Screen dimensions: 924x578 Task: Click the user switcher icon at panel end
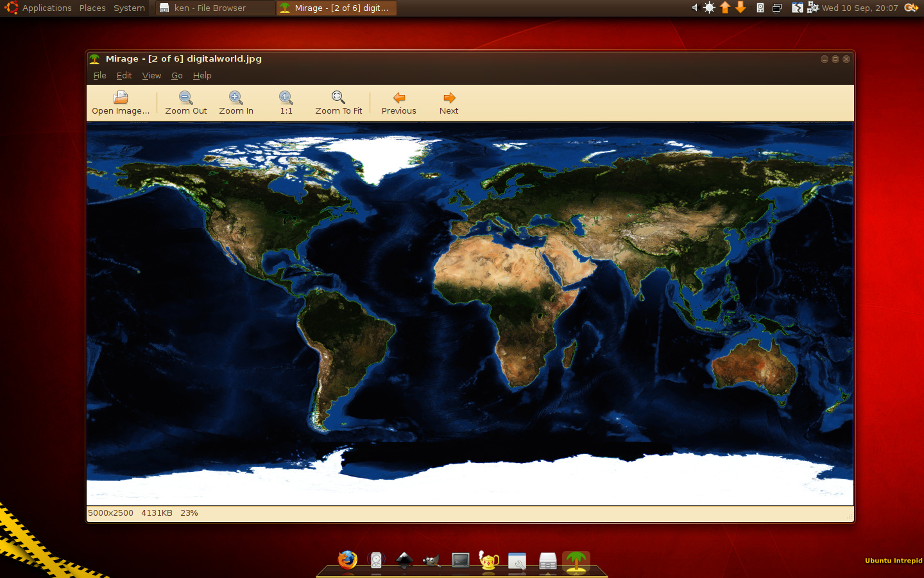pos(911,8)
